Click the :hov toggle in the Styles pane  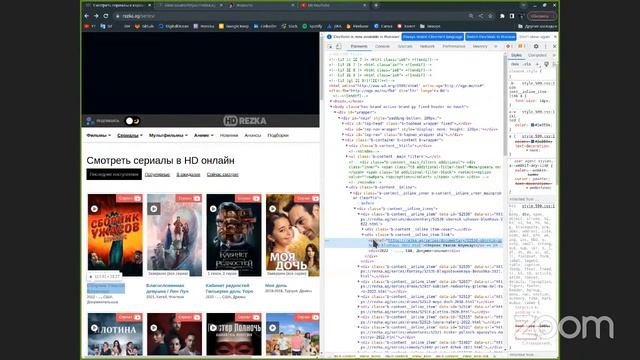coord(515,64)
